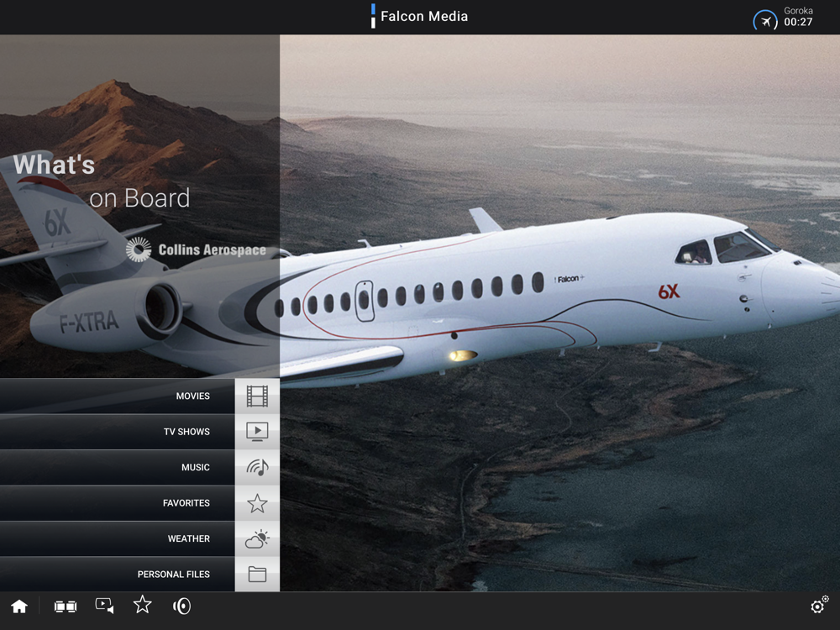Open cabin seats icon in bottom bar
Viewport: 840px width, 630px height.
(66, 606)
